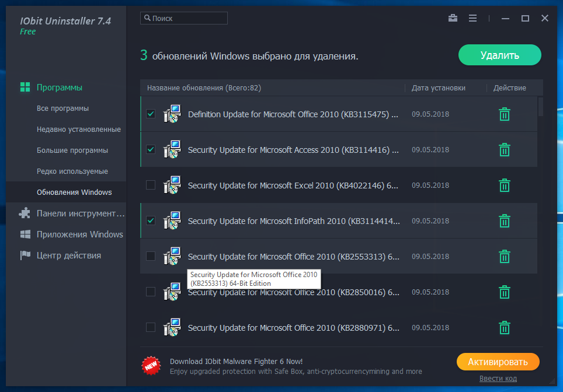Click trash icon for Definition Update KB3115475

[x=505, y=114]
